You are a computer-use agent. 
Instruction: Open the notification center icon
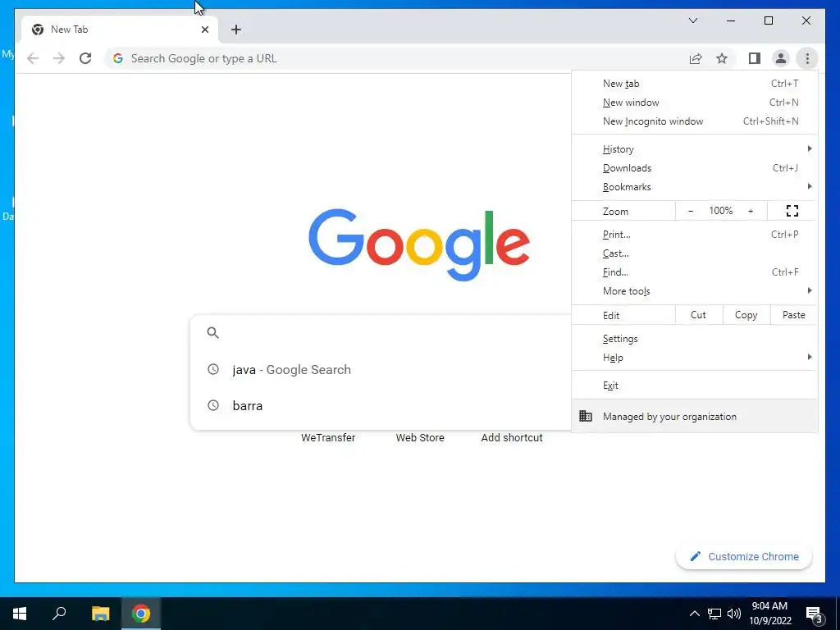[x=814, y=614]
